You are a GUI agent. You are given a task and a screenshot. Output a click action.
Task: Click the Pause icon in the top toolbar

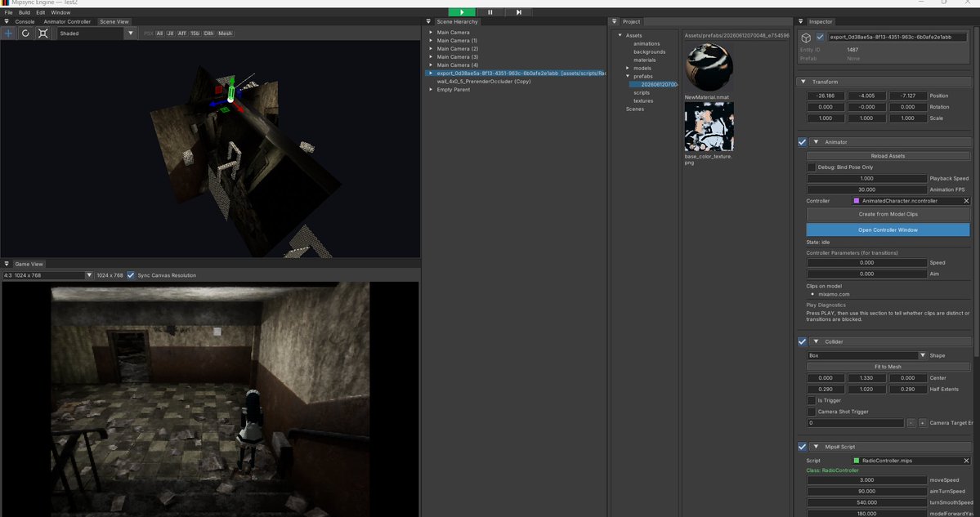(490, 12)
